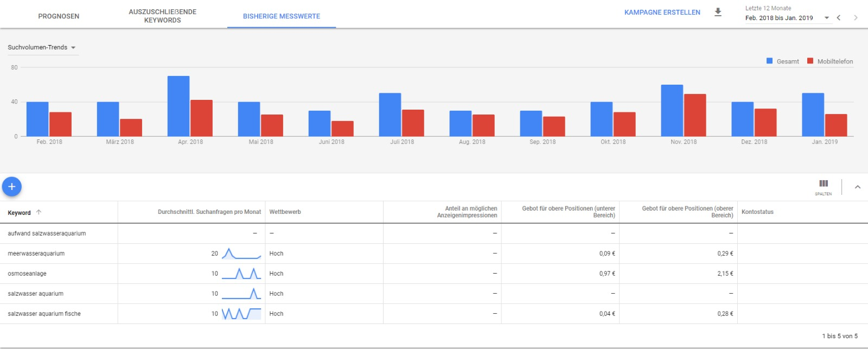The image size is (868, 349).
Task: Click trend sparkline for salzwasser aquarium fische
Action: [241, 314]
